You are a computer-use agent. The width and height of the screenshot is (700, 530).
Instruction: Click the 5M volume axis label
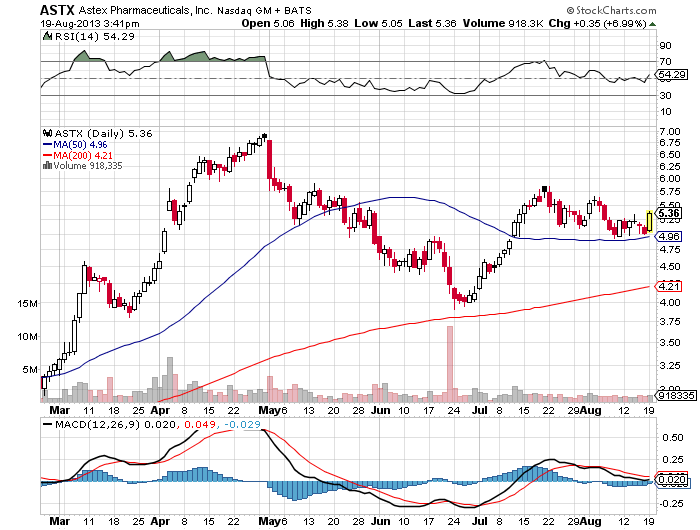click(x=30, y=370)
